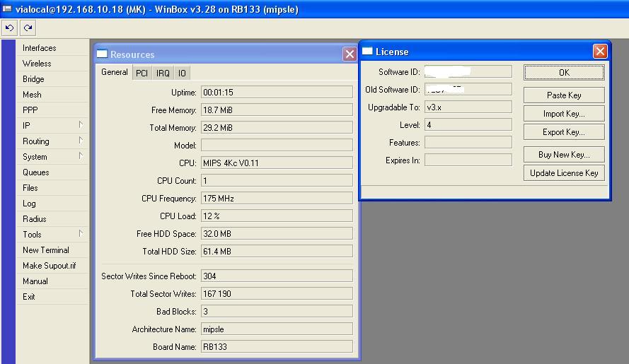Image resolution: width=629 pixels, height=364 pixels.
Task: Click the CPU Frequency field 175 MHz
Action: [x=277, y=198]
